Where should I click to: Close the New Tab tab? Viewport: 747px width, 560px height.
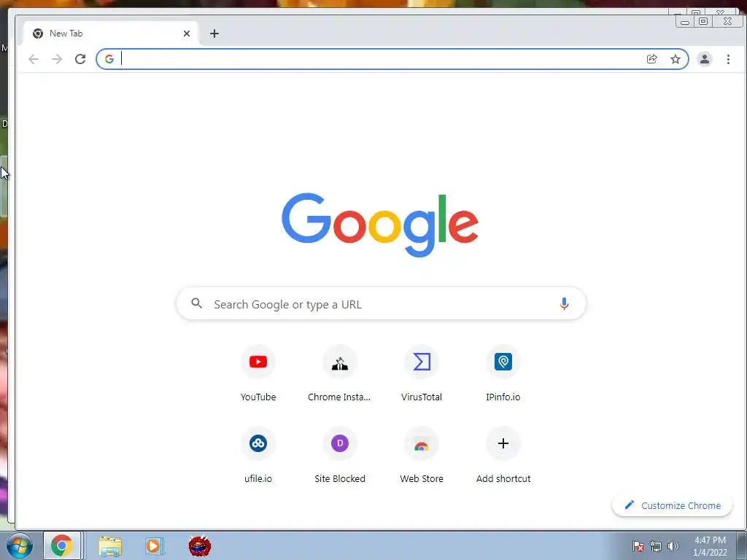[187, 34]
